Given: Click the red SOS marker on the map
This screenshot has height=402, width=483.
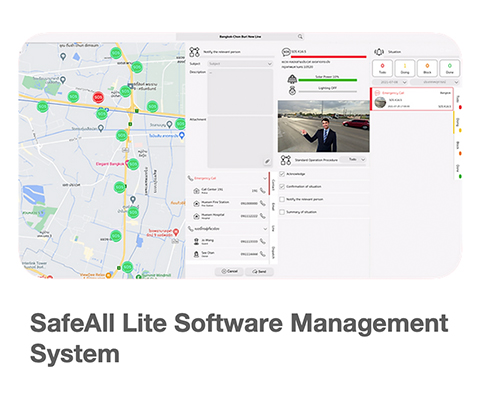Looking at the screenshot, I should pos(98,97).
